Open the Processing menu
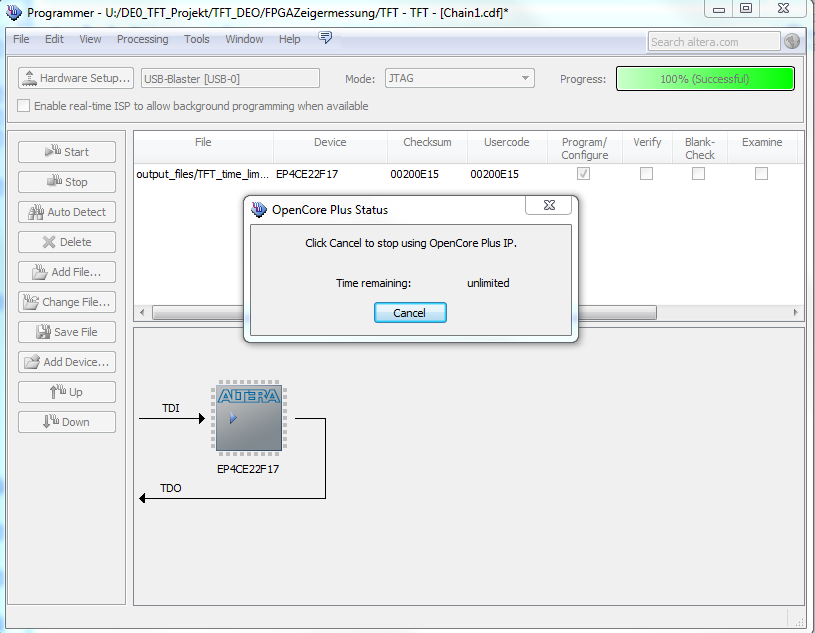Viewport: 815px width, 633px height. tap(142, 39)
